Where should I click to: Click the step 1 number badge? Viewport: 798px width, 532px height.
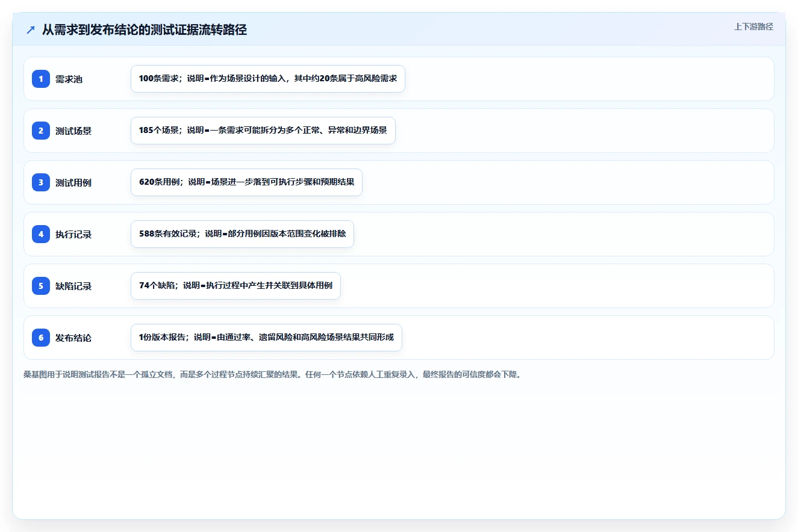tap(41, 79)
